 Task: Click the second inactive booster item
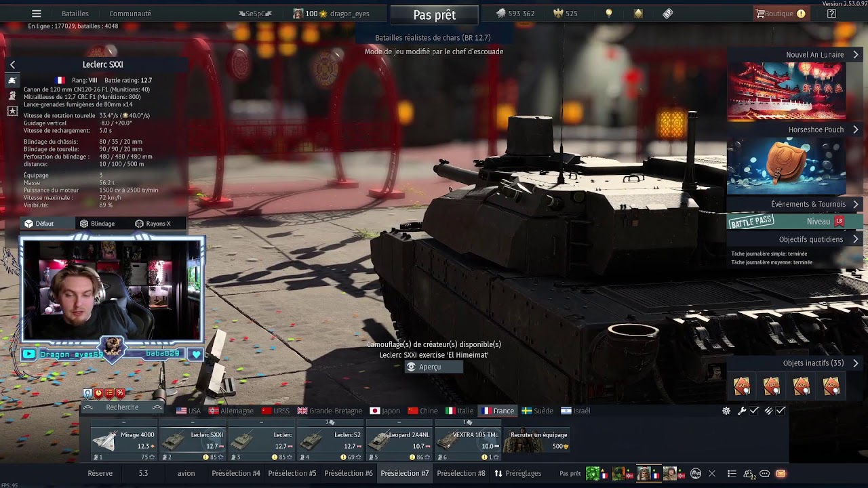(x=772, y=386)
